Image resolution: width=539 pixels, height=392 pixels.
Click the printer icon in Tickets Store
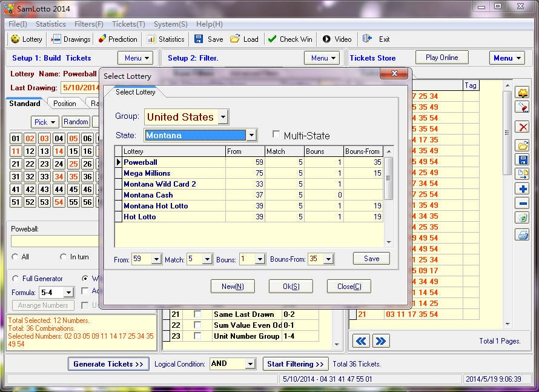click(522, 235)
